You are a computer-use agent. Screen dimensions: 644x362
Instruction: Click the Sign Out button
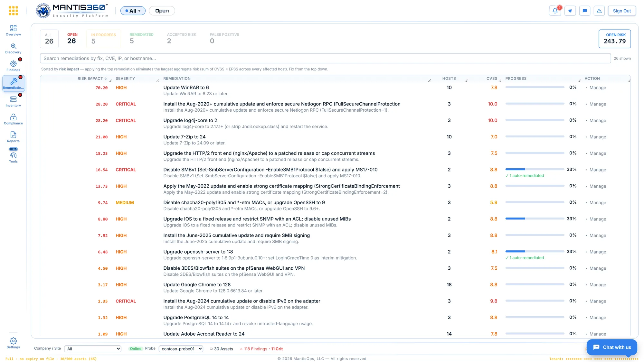[x=622, y=11]
